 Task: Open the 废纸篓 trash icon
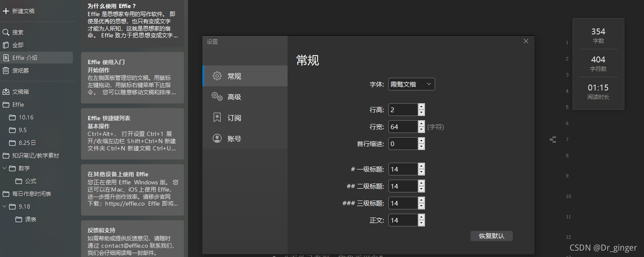tap(6, 71)
